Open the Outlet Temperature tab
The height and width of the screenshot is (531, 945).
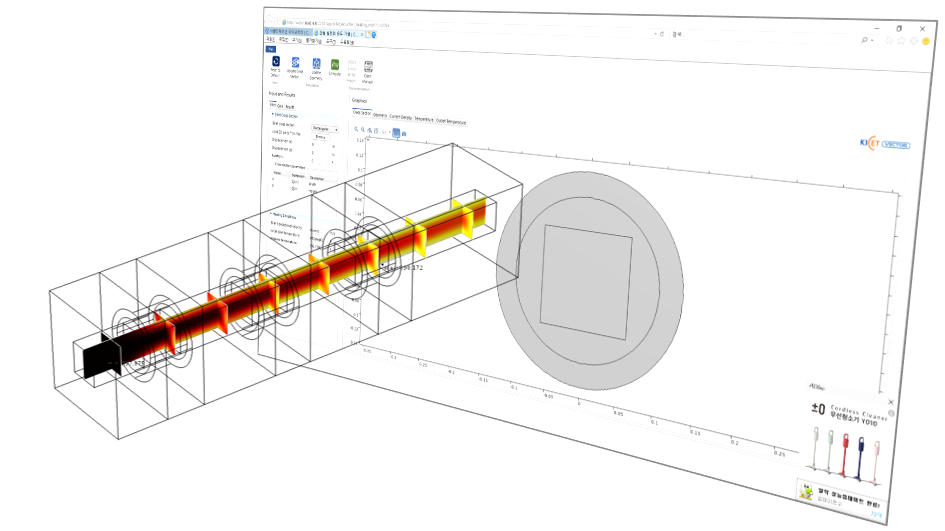(452, 119)
